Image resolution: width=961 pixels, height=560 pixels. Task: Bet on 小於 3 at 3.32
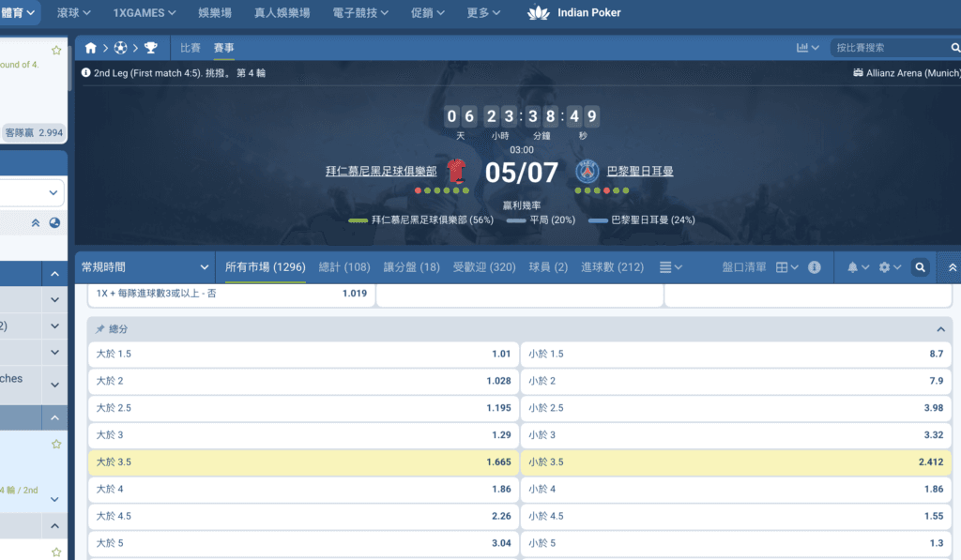736,435
